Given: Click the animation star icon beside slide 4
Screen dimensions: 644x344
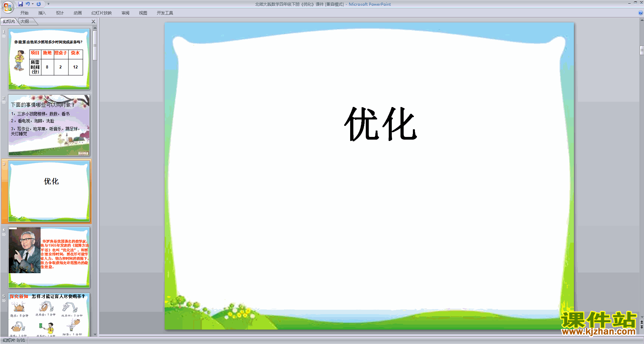Looking at the screenshot, I should [4, 235].
